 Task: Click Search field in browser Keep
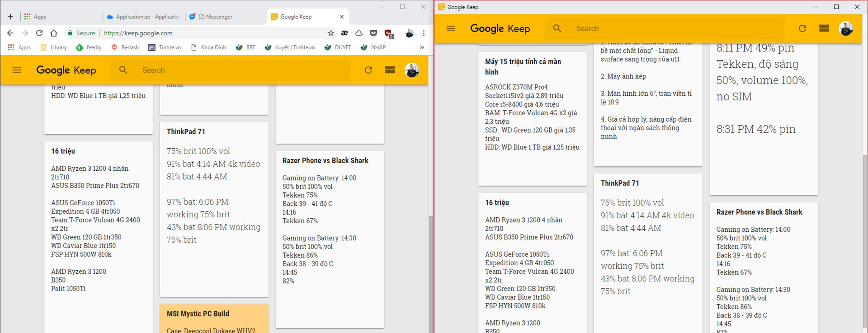[x=231, y=70]
